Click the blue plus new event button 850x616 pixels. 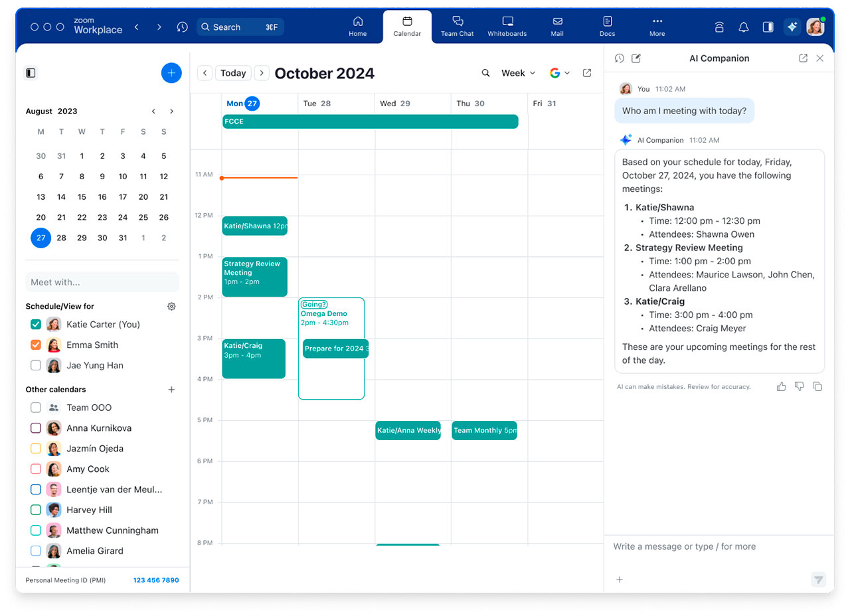(x=171, y=73)
